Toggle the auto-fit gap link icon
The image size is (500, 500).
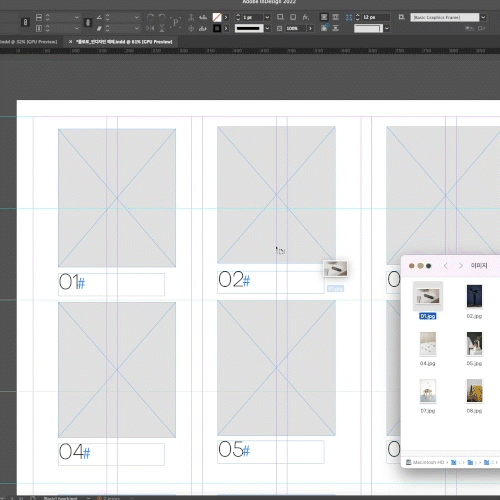[x=349, y=17]
